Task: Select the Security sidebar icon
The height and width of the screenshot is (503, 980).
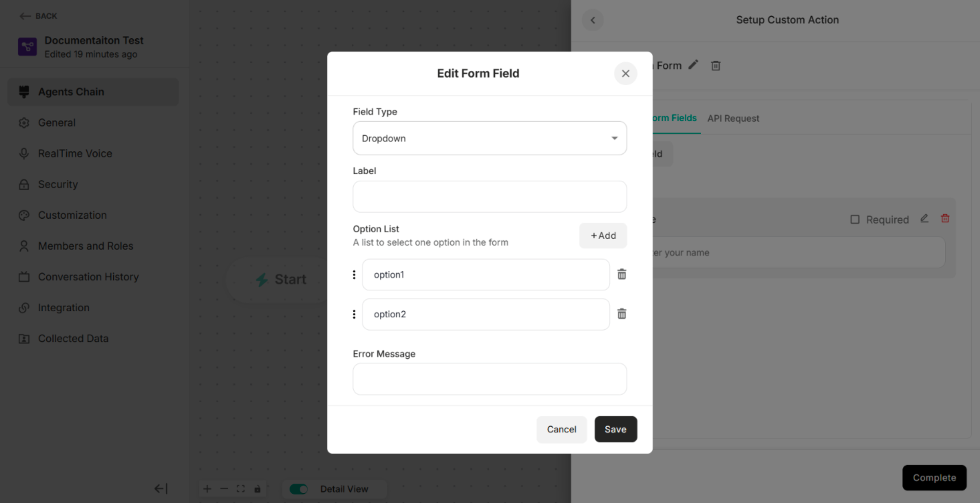Action: [24, 184]
